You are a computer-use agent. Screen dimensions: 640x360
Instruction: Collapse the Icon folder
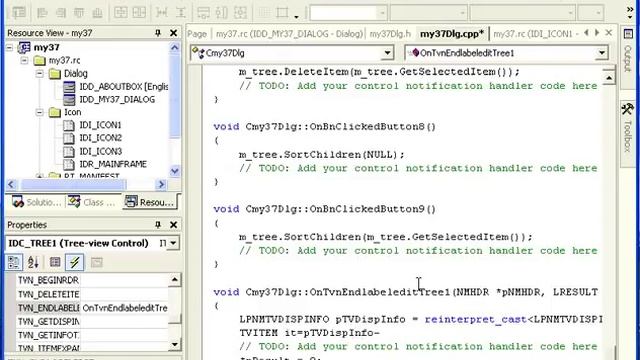coord(40,112)
